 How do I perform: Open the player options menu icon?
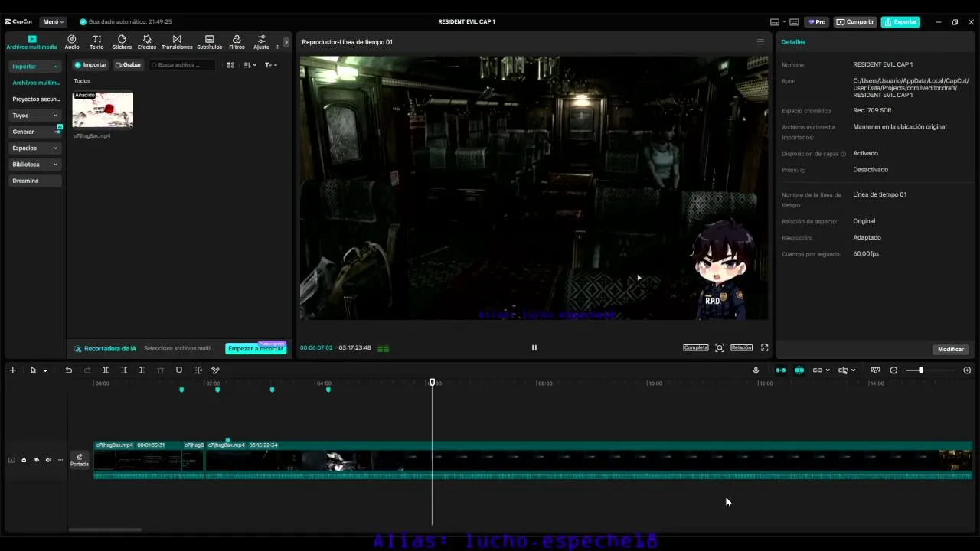click(x=760, y=42)
